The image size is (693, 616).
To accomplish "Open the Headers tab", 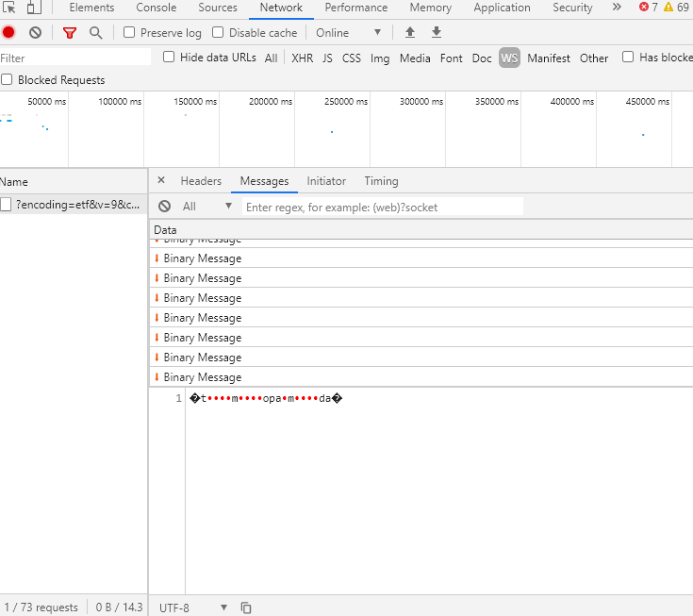I will click(201, 181).
